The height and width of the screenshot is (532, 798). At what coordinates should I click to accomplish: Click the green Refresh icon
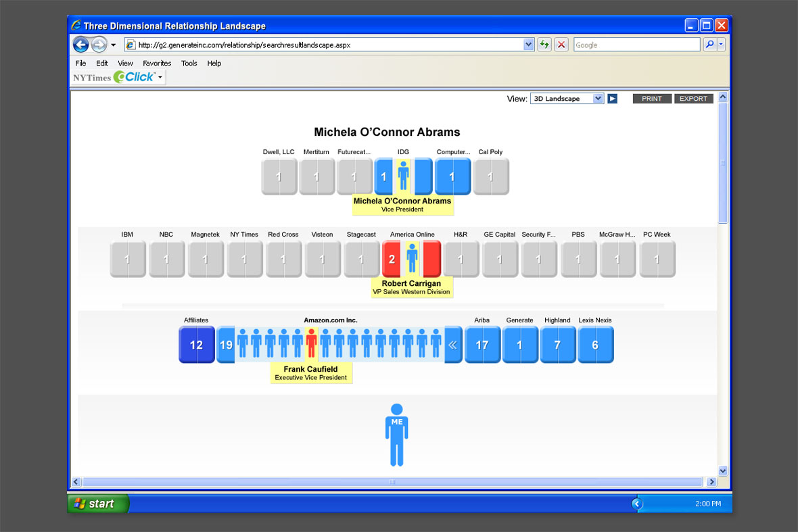544,45
